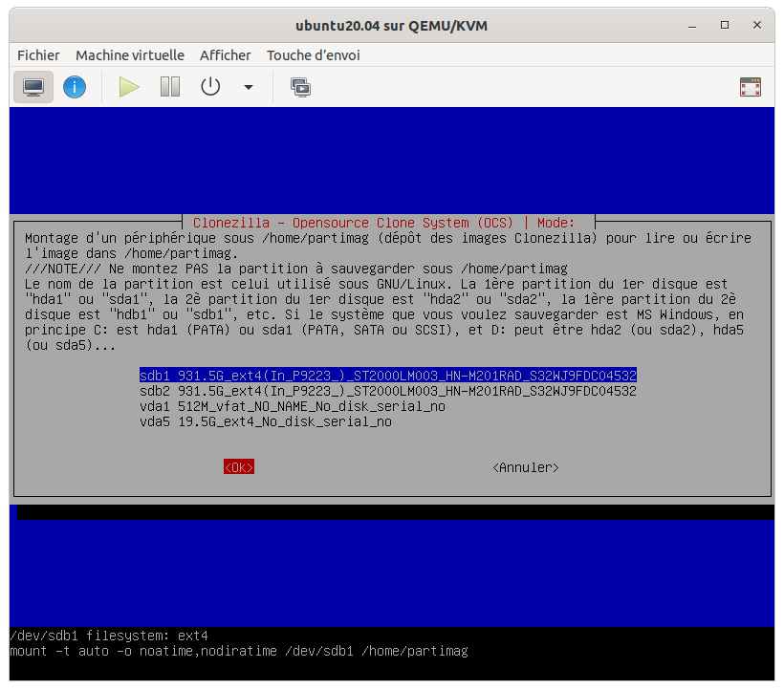Maximize the QEMU/KVM window
The height and width of the screenshot is (690, 784).
click(x=725, y=25)
